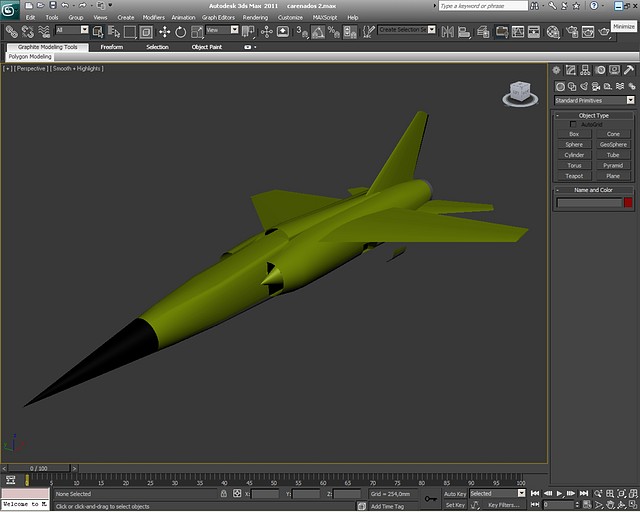Viewport: 640px width, 512px height.
Task: Click Edit Named Selection Sets icon
Action: 369,31
